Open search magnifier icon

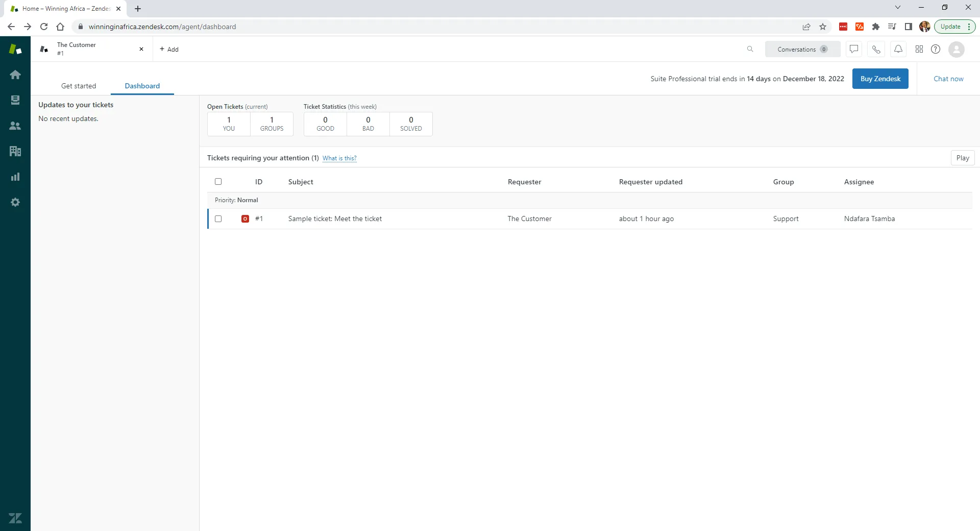(x=750, y=49)
